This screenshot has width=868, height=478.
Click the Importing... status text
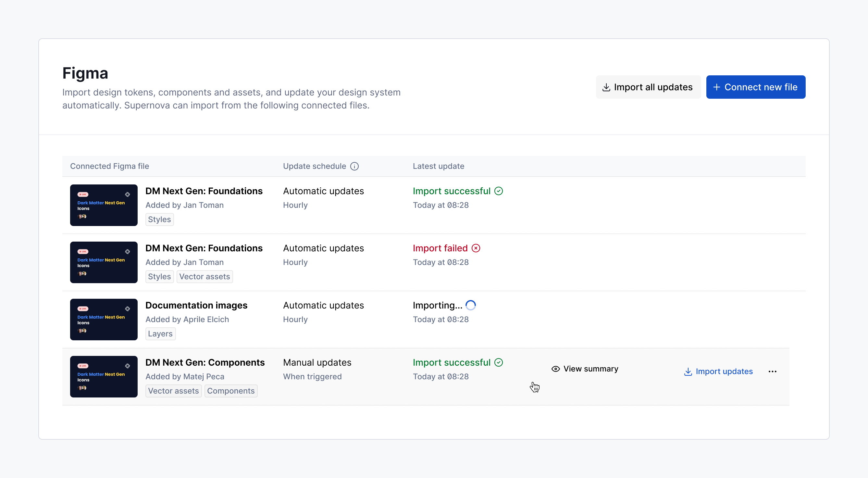pos(437,306)
